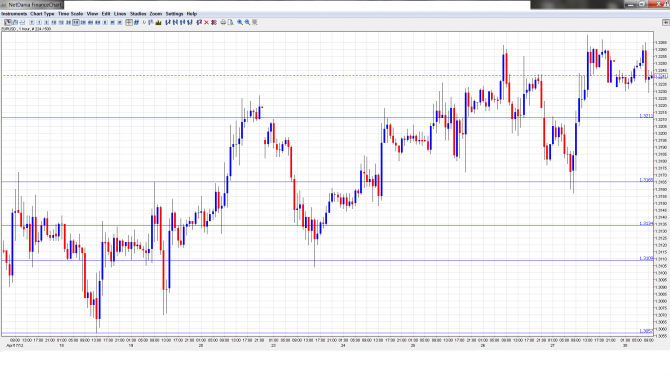Click the printer icon
This screenshot has width=670, height=376.
[223, 22]
